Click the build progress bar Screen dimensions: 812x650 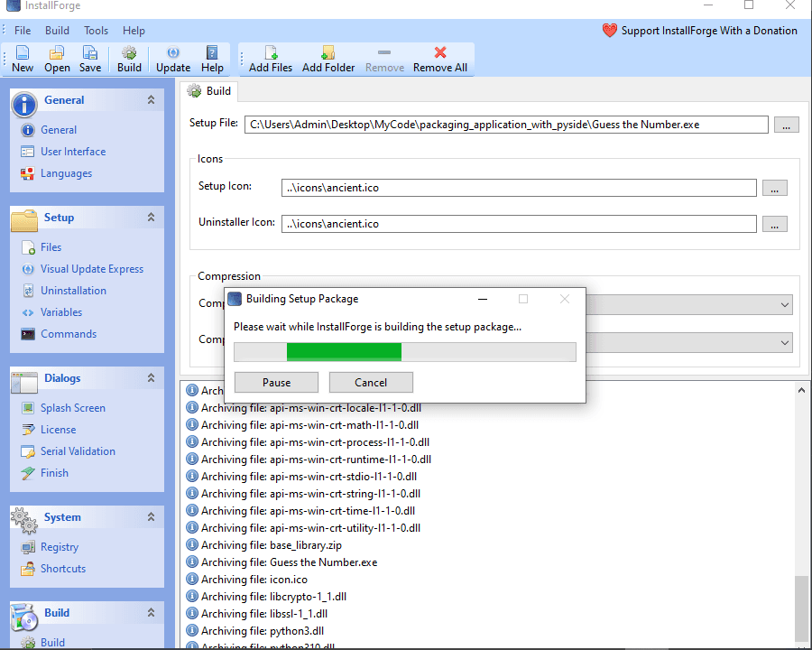(404, 352)
